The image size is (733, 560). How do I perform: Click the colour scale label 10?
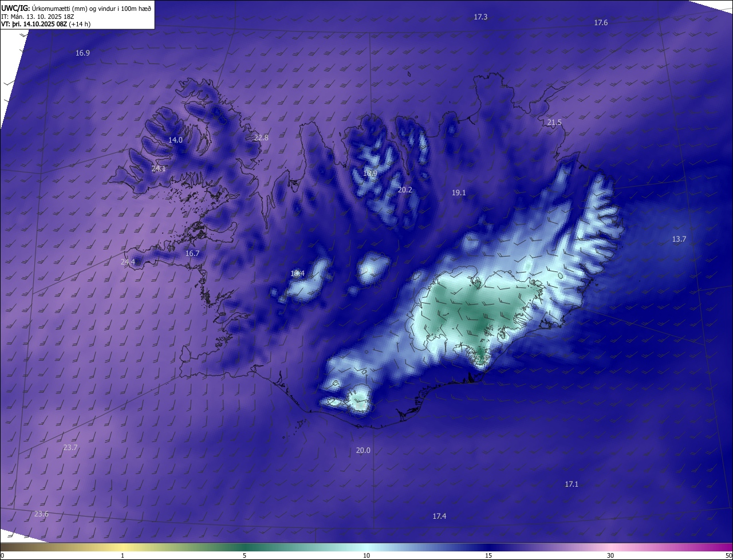(x=366, y=555)
